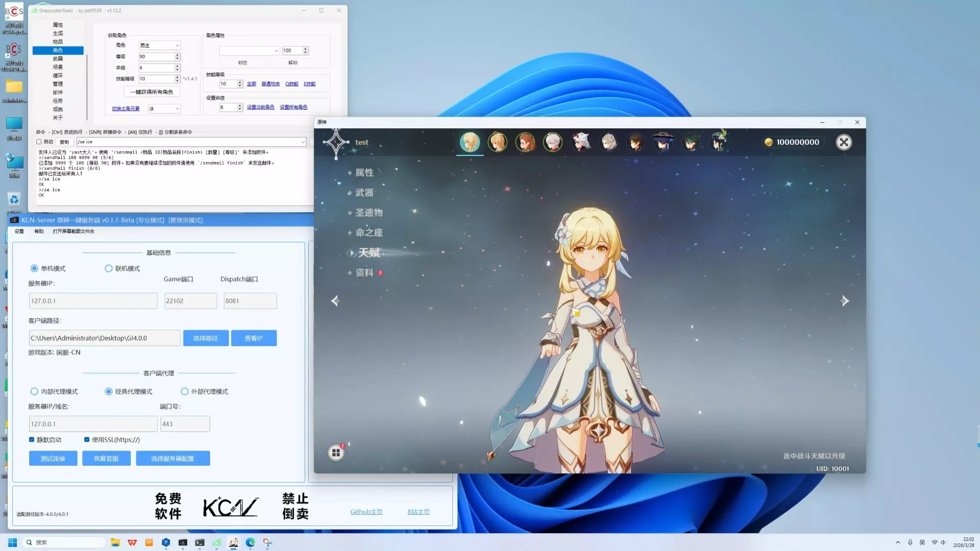
Task: Open the 角色 dropdown showing 男主
Action: (x=159, y=45)
